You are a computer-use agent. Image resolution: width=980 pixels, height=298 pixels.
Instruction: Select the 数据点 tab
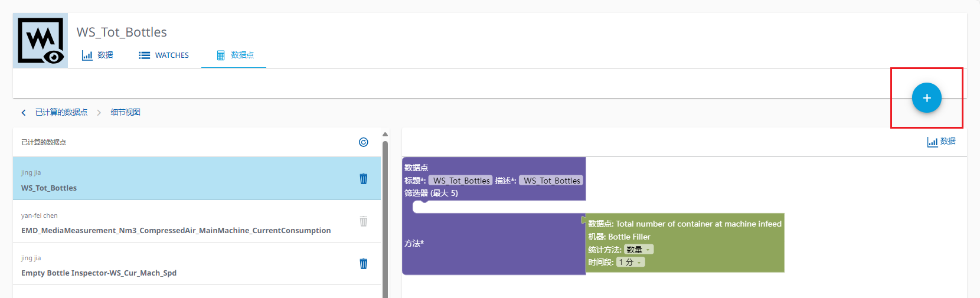click(x=235, y=55)
